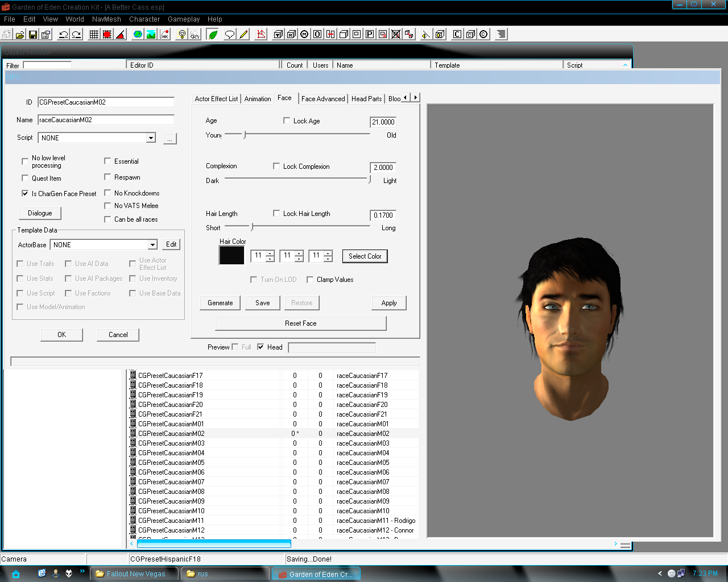728x582 pixels.
Task: Increase the third hair color value spinner
Action: (328, 253)
